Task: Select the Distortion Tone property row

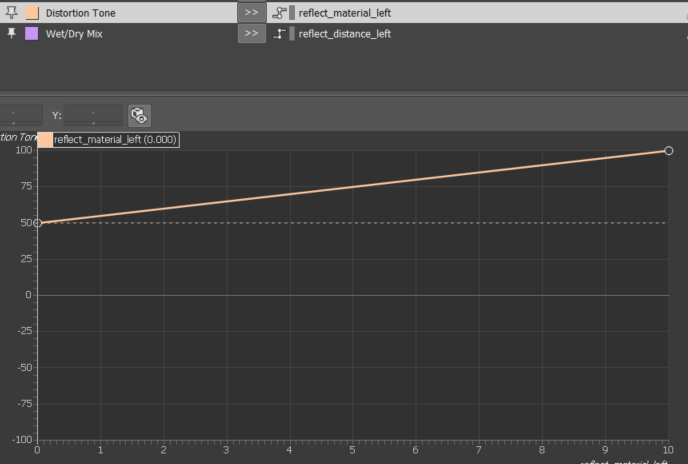Action: (344, 13)
